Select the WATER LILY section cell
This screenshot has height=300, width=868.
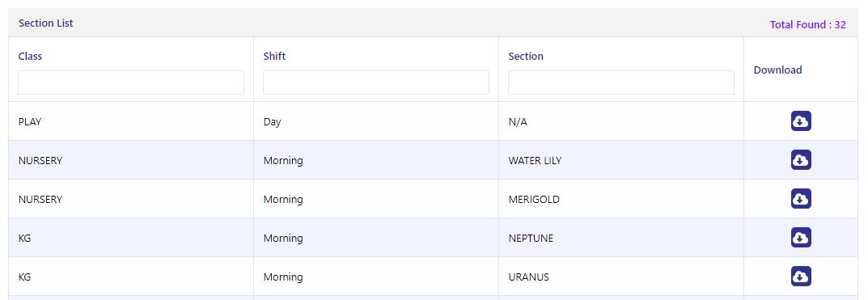[x=535, y=161]
